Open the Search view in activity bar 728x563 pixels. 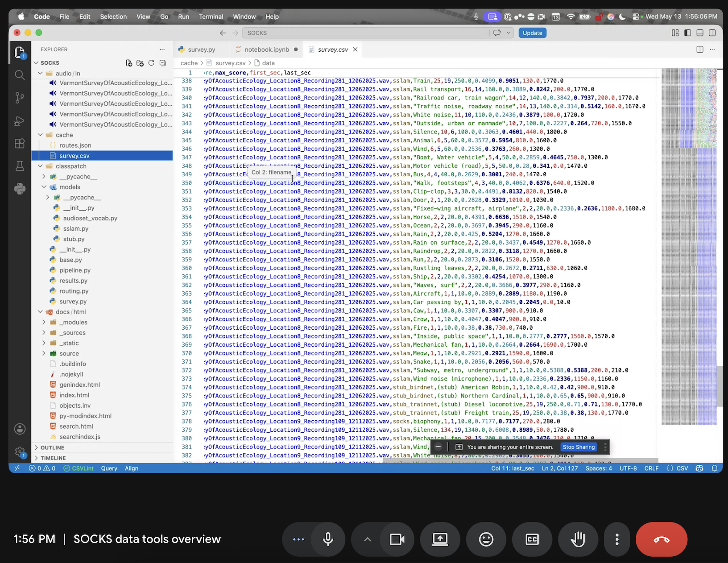click(x=20, y=75)
